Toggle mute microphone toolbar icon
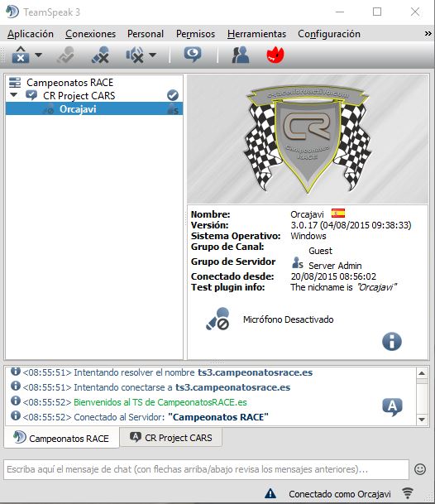The width and height of the screenshot is (435, 504). (x=101, y=55)
